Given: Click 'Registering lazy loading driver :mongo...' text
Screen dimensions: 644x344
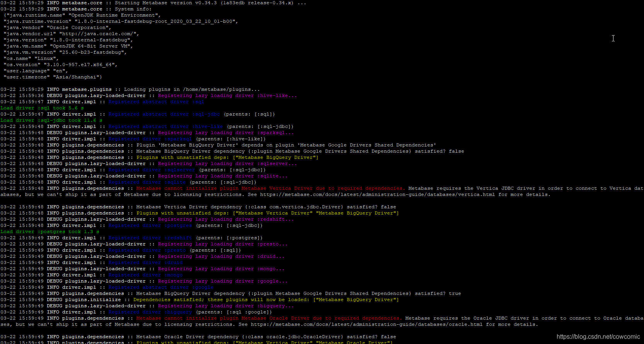Looking at the screenshot, I should [x=221, y=269].
